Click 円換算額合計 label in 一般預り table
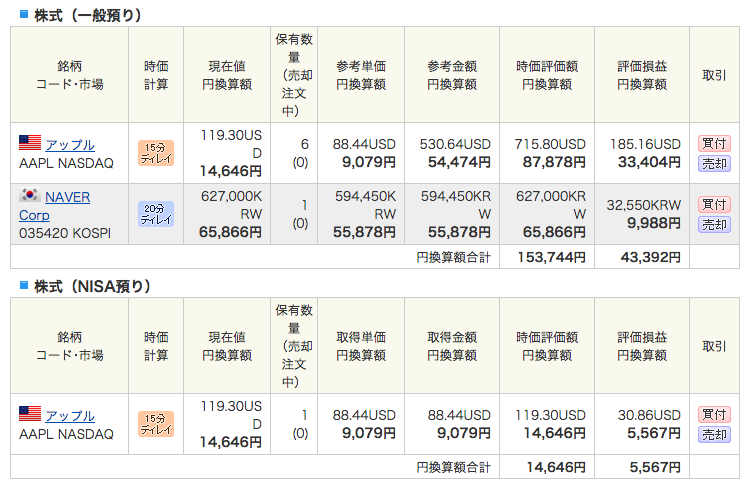Screen dimensions: 749x493 click(x=453, y=257)
